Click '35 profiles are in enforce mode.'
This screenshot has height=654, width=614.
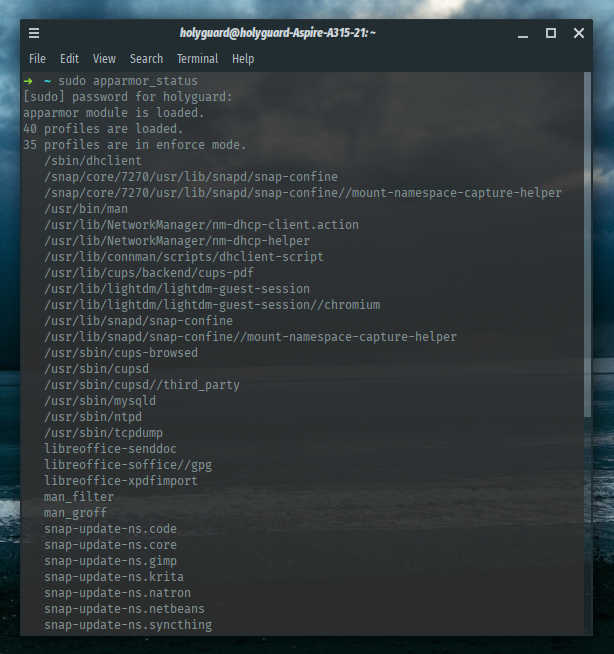coord(135,145)
